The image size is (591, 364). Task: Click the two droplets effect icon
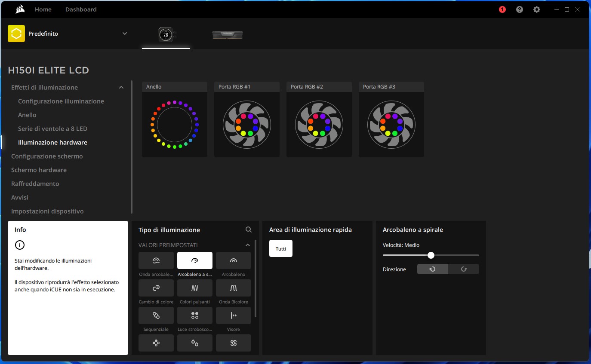[x=195, y=343]
